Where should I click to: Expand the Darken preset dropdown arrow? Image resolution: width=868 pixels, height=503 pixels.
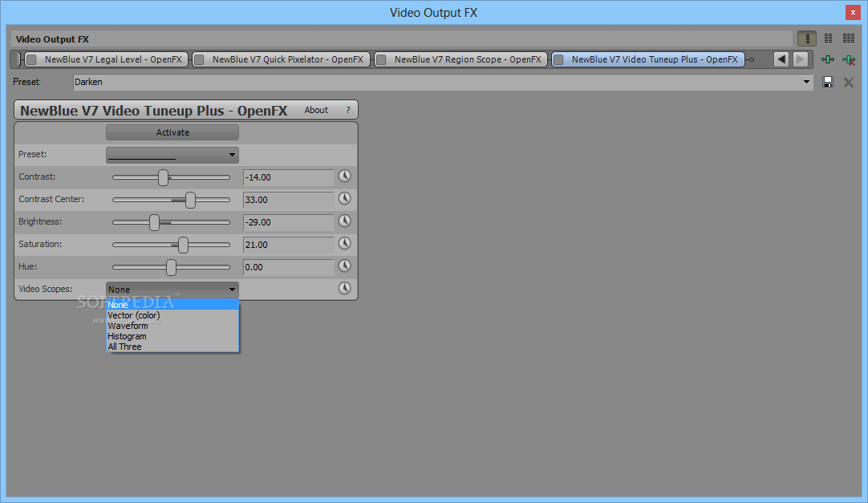click(x=806, y=82)
